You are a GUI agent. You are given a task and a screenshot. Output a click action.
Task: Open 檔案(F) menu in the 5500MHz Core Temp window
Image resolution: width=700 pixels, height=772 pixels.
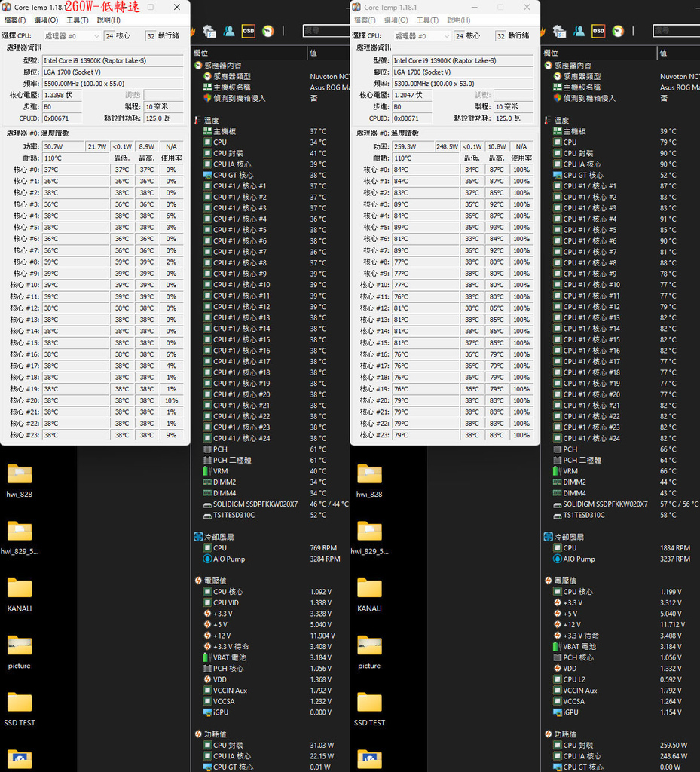[x=15, y=20]
